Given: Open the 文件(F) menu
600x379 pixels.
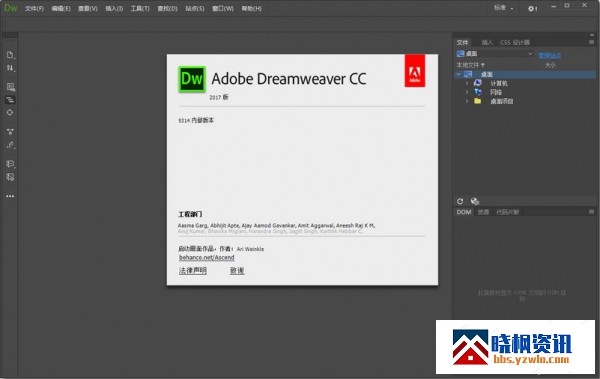Looking at the screenshot, I should pos(34,8).
